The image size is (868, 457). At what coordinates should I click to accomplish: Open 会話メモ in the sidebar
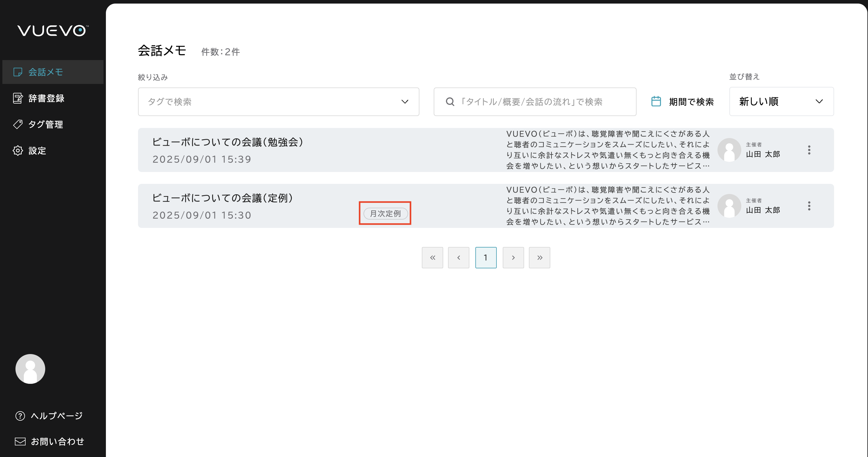[x=46, y=72]
